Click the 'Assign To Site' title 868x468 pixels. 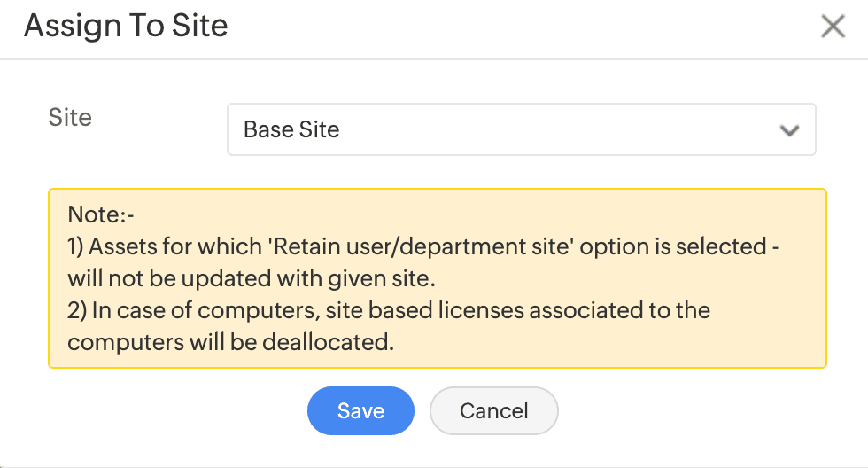click(x=126, y=26)
